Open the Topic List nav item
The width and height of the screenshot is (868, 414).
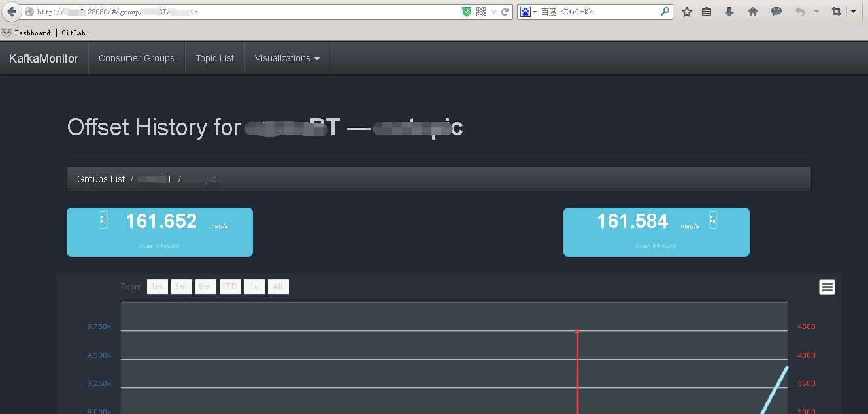(215, 58)
